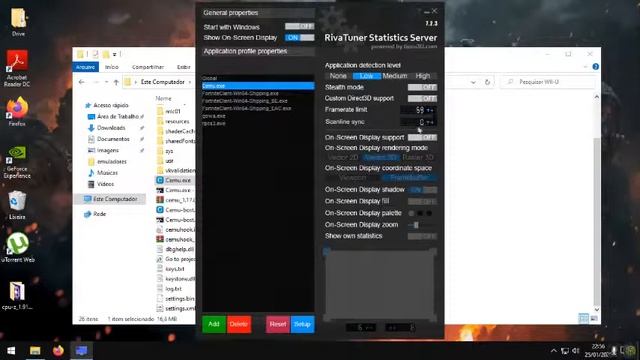This screenshot has width=640, height=360.
Task: Go back in File Explorer
Action: click(x=82, y=82)
